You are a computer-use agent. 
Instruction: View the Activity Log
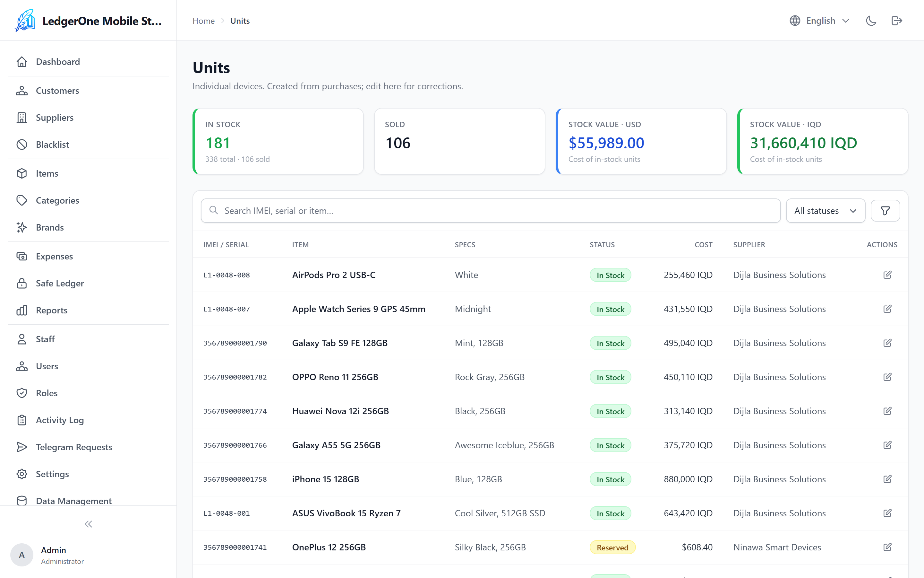click(x=88, y=420)
